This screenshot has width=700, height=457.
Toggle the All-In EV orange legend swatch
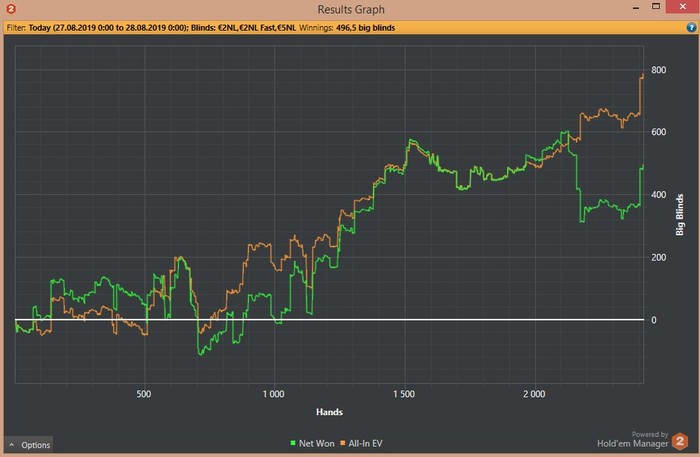(x=343, y=443)
